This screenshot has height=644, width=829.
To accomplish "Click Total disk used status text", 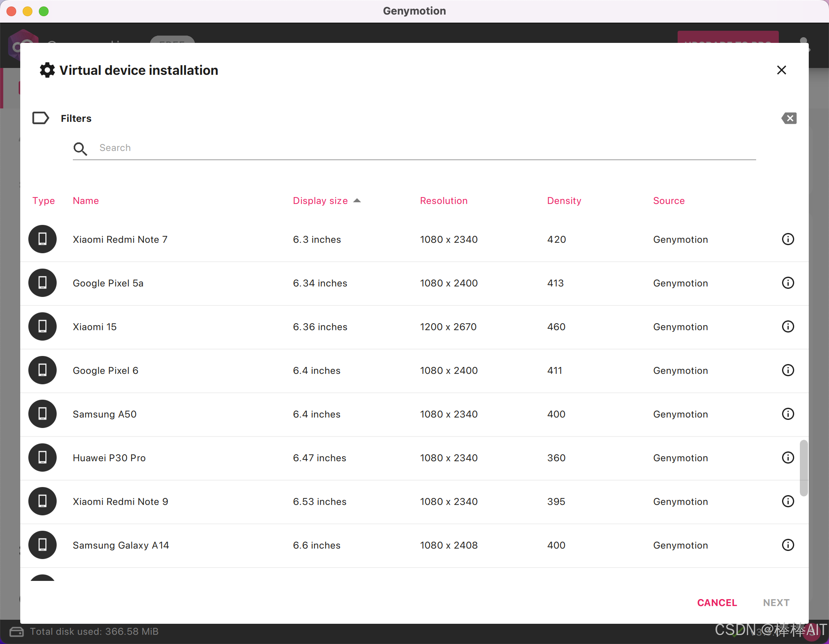I will click(94, 631).
